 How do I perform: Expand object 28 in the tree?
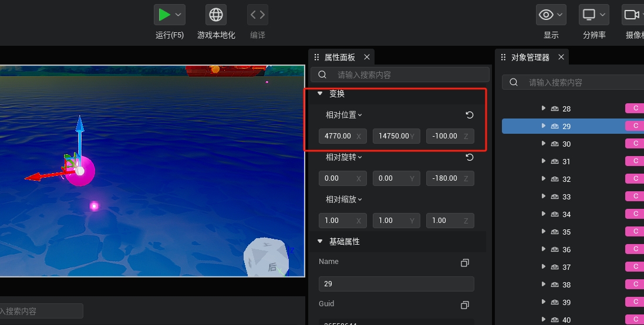tap(543, 109)
